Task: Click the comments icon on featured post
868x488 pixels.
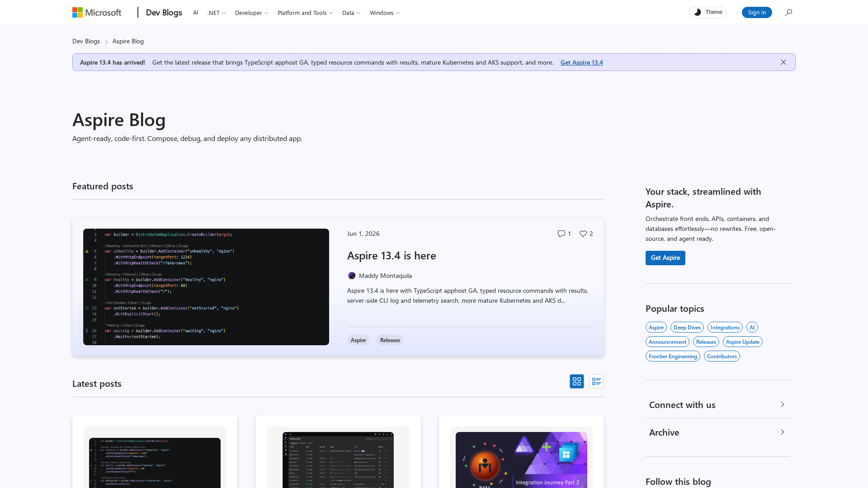Action: pyautogui.click(x=561, y=234)
